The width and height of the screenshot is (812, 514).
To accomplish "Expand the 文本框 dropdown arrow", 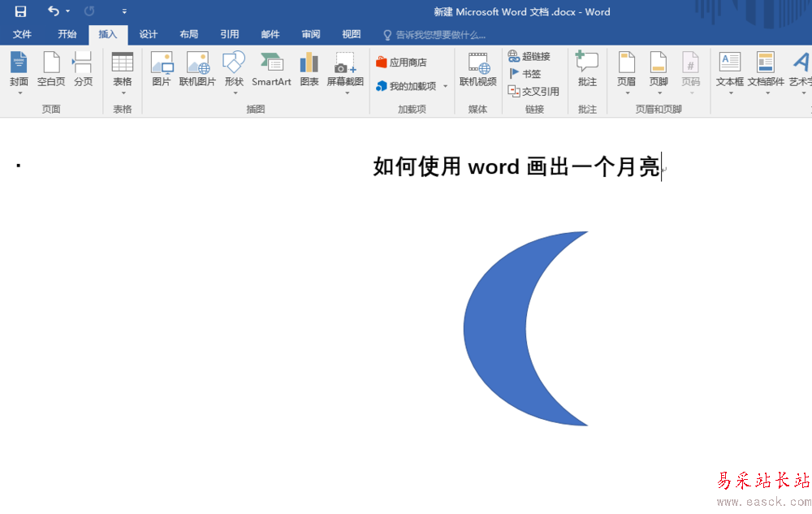I will click(732, 93).
